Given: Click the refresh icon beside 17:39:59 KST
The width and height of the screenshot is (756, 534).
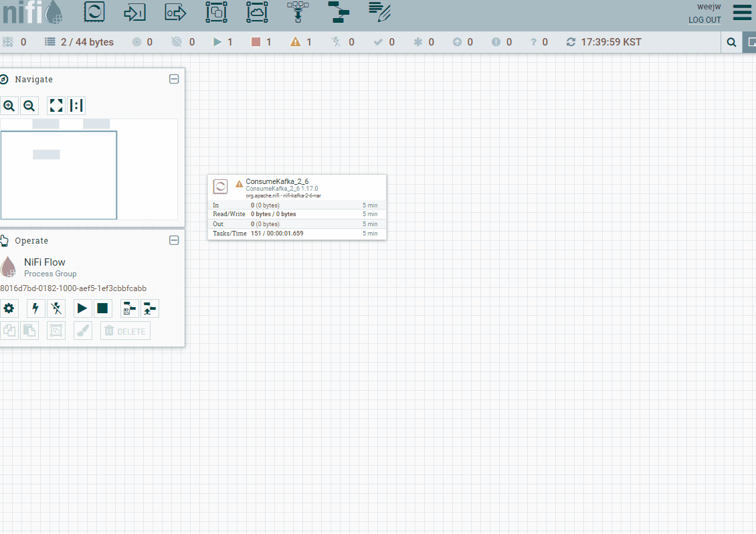Looking at the screenshot, I should [571, 42].
